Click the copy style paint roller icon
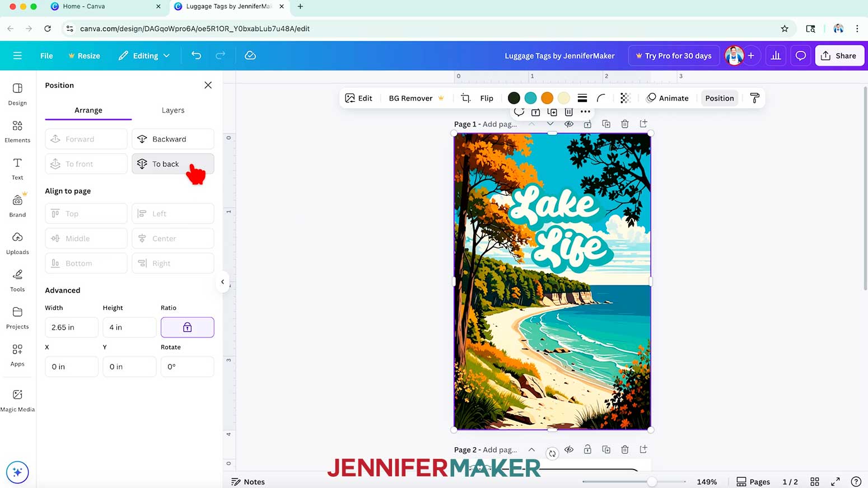868x488 pixels. click(754, 98)
